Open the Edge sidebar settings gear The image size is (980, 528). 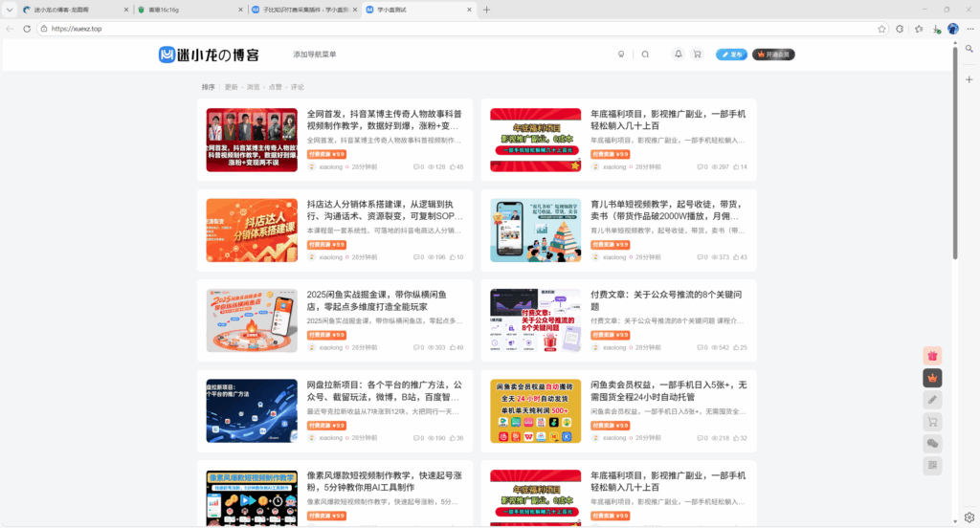coord(969,517)
